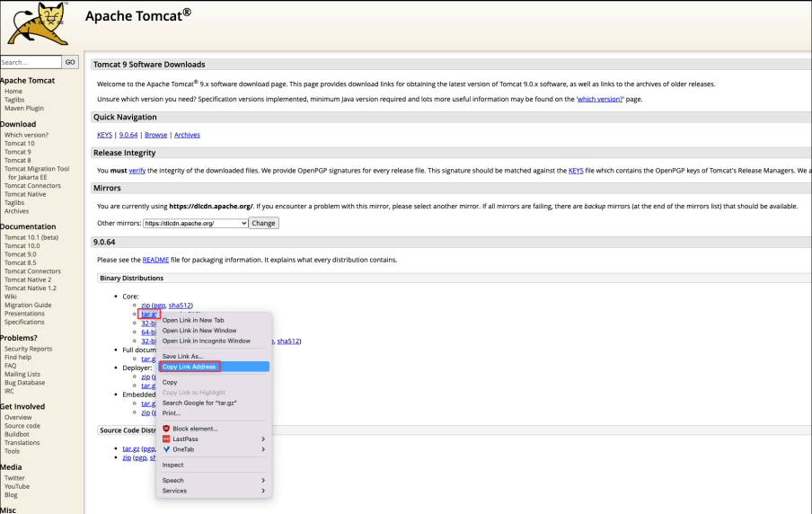The width and height of the screenshot is (812, 514).
Task: Click the OneTab icon in context menu
Action: pos(166,449)
